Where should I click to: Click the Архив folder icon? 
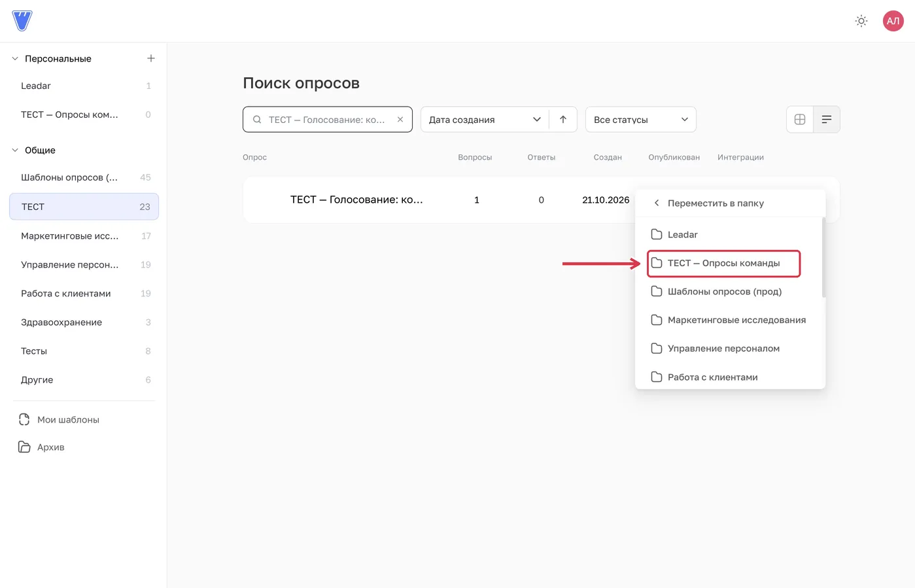(24, 447)
